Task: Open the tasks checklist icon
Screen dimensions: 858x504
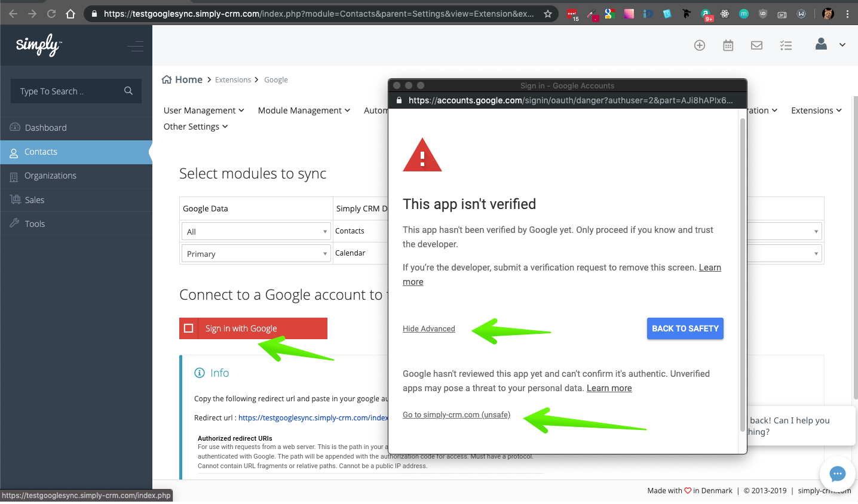Action: pos(786,45)
